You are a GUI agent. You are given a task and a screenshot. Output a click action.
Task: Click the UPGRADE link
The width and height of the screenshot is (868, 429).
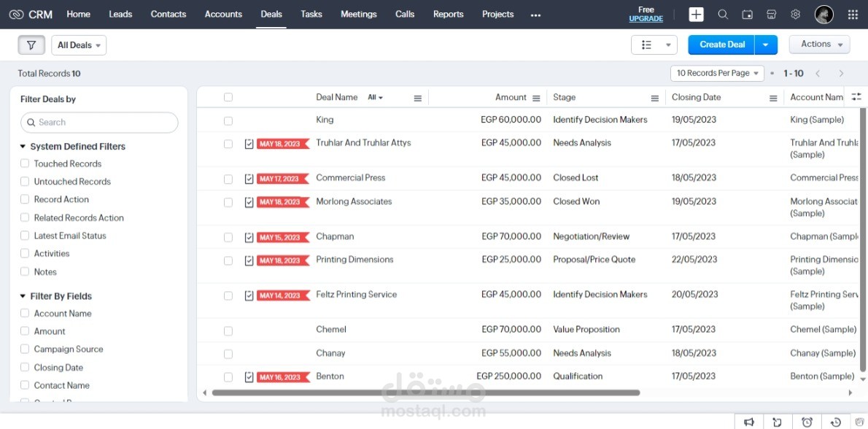[646, 19]
